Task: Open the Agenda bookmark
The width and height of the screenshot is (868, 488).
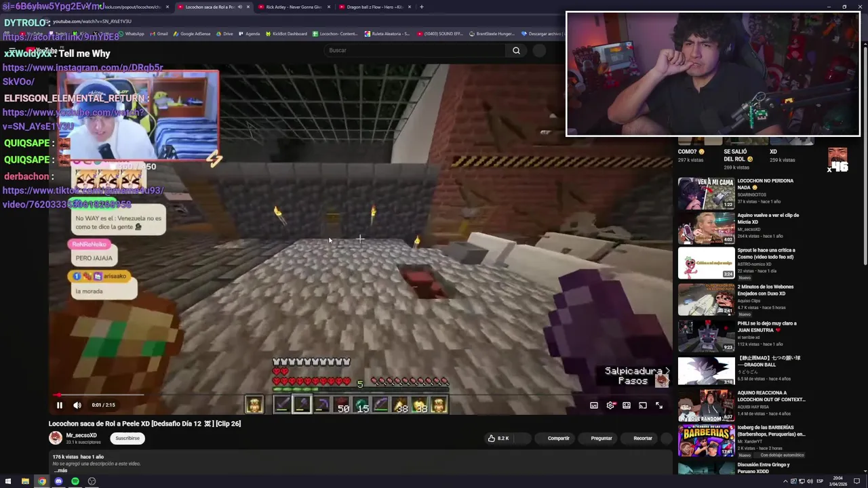Action: pos(249,33)
